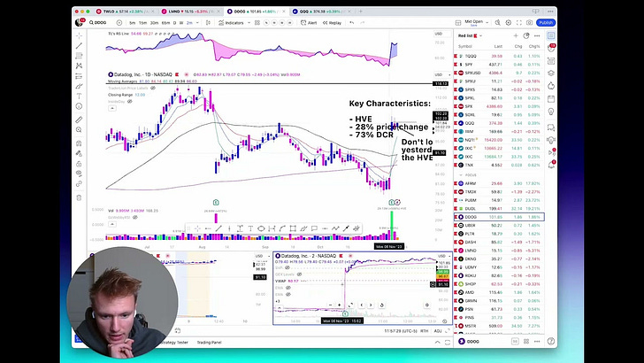Toggle visibility of first EMA in 2-minute chart
This screenshot has height=363, width=644.
click(x=287, y=288)
